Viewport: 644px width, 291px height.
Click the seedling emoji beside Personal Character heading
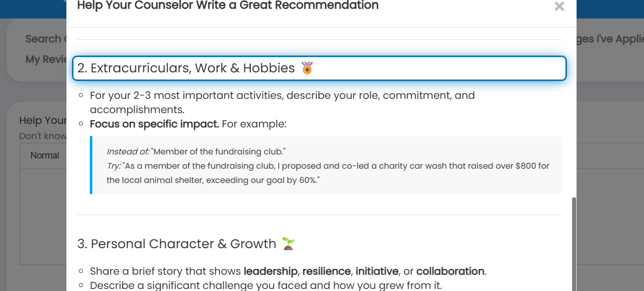(x=289, y=244)
